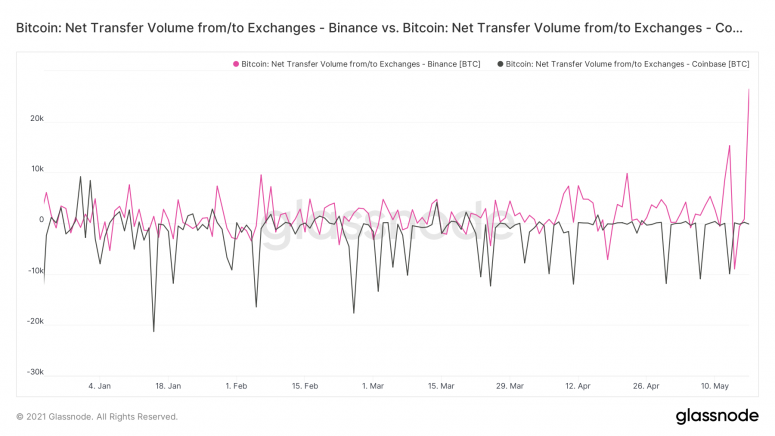775x436 pixels.
Task: Click the 20k y-axis label
Action: point(37,118)
